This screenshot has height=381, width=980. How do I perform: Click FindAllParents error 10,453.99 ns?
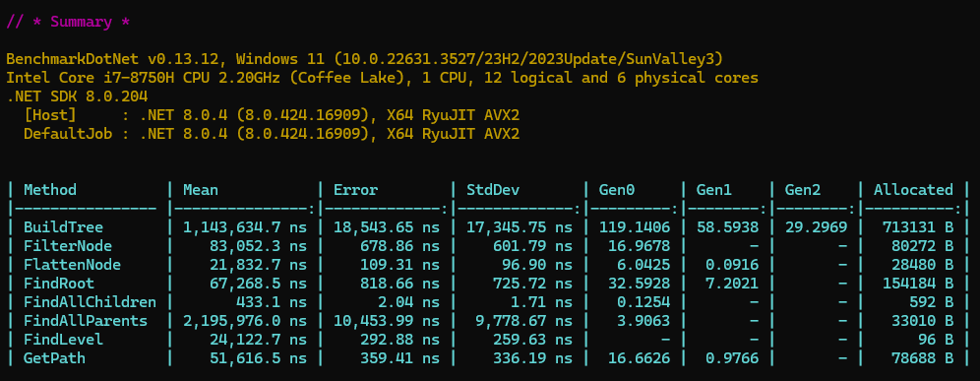[x=387, y=321]
